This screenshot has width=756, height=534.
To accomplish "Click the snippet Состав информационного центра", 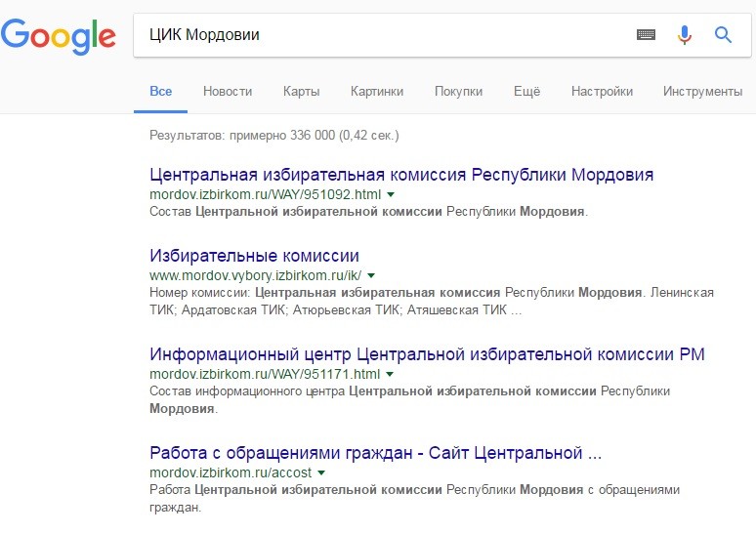I will (x=410, y=399).
